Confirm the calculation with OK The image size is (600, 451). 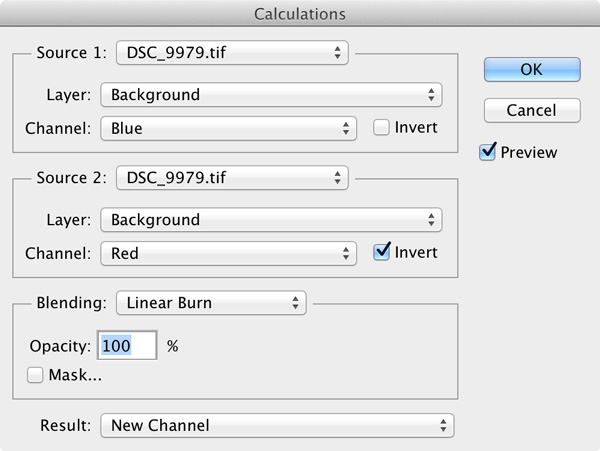(x=531, y=69)
